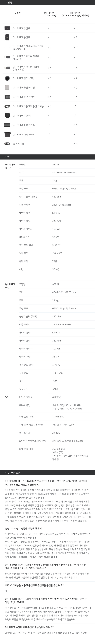Click the DJI 마이크 송신기 product icon
This screenshot has width=95, height=644.
click(7, 37)
